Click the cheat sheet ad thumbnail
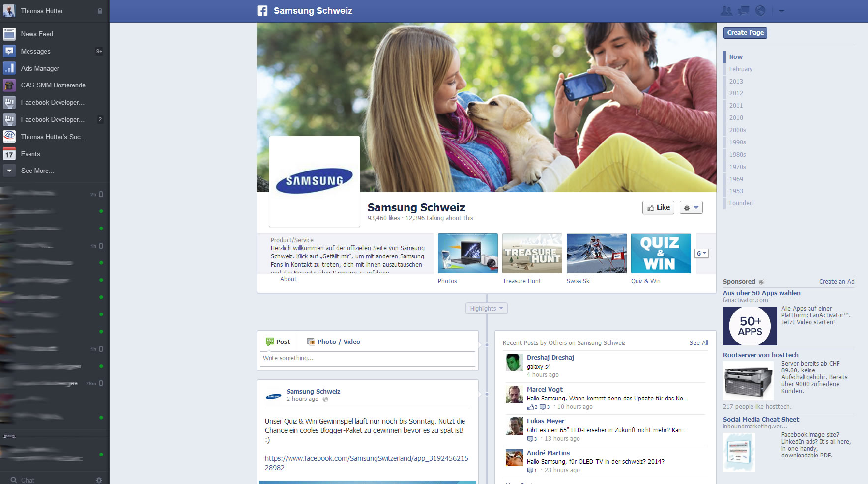 [739, 452]
